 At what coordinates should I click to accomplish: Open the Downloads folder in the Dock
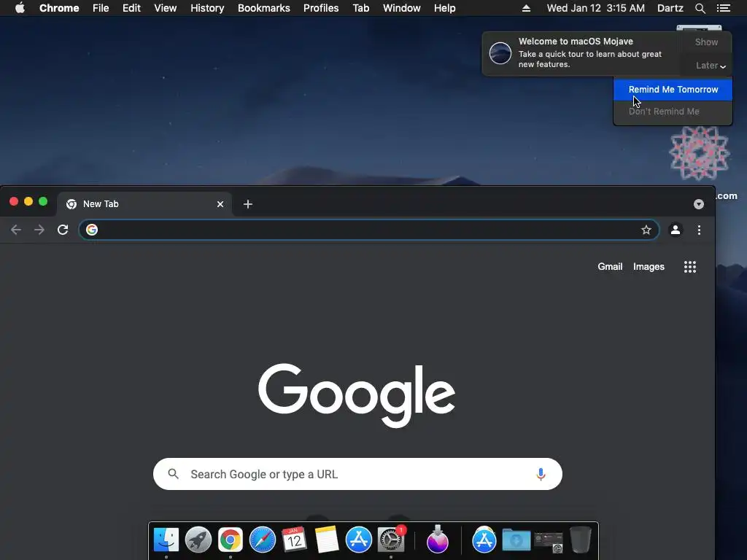[x=516, y=540]
